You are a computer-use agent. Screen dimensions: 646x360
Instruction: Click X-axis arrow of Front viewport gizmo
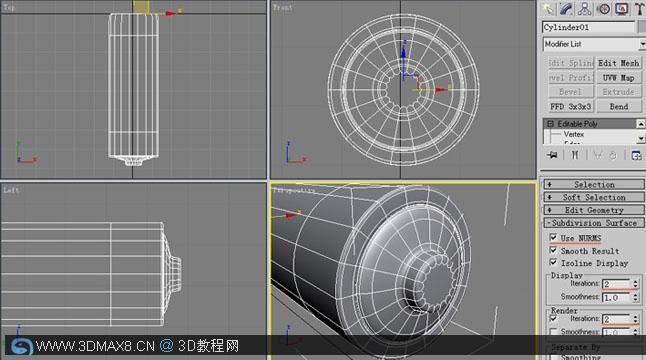point(441,89)
